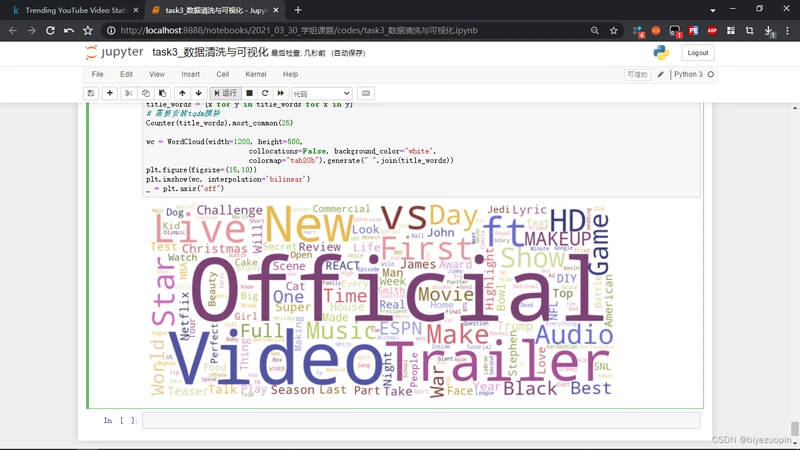
Task: Paste cells below icon
Action: [162, 93]
